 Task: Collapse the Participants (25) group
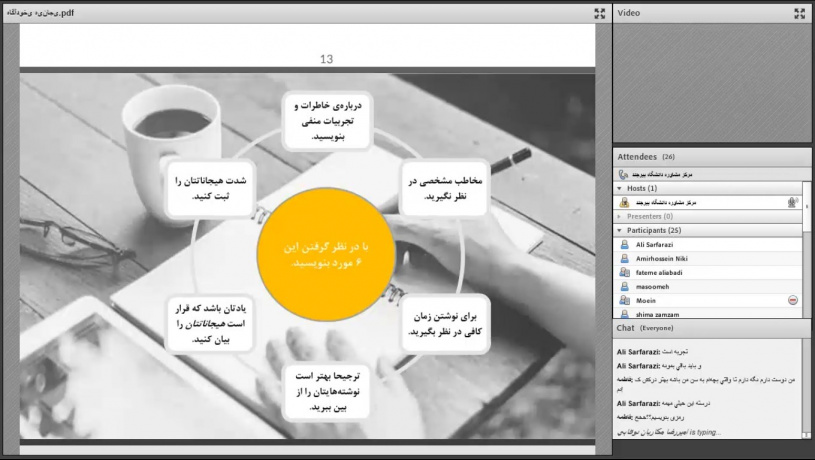(619, 230)
